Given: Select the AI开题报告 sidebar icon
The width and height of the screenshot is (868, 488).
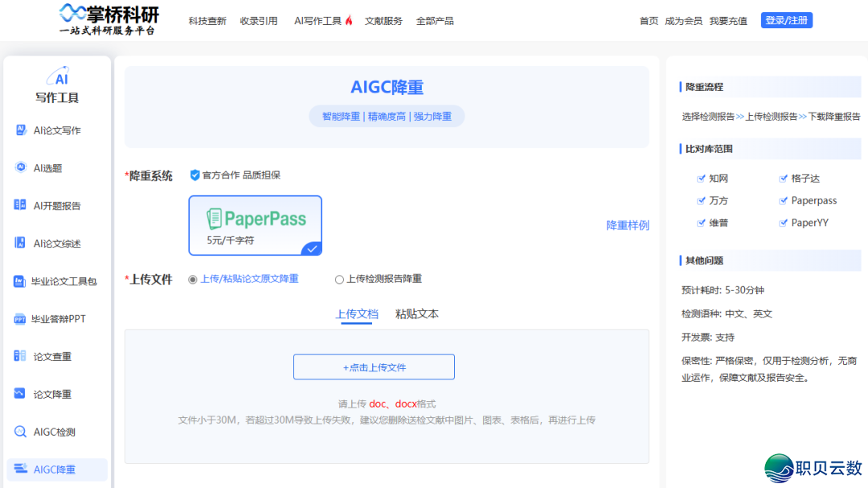Looking at the screenshot, I should (x=21, y=205).
